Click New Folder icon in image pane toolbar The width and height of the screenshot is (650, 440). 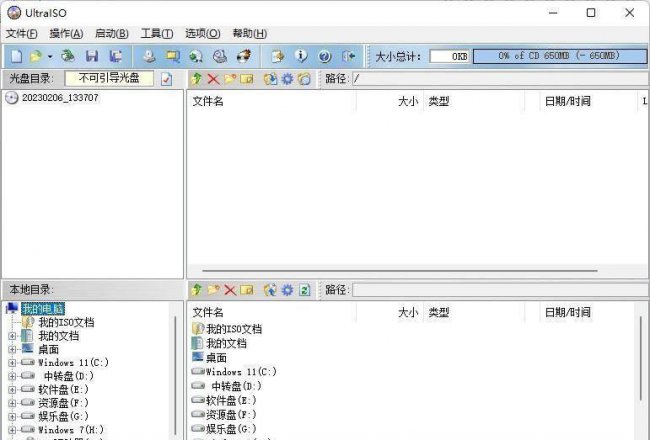[x=230, y=79]
